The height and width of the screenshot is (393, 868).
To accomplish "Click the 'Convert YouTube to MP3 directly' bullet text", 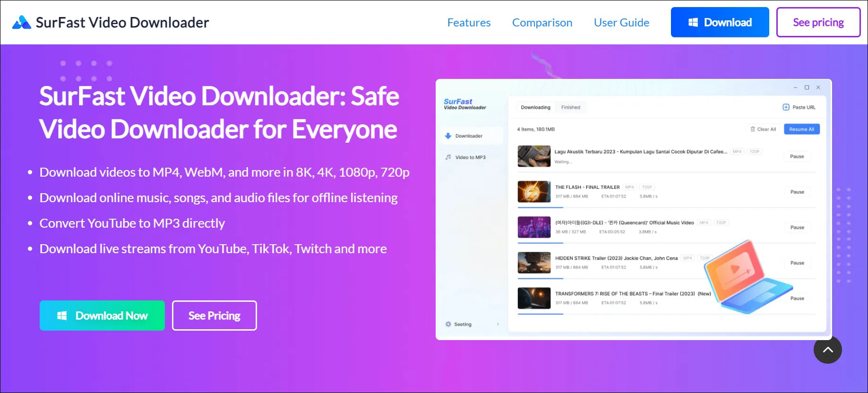I will coord(132,223).
